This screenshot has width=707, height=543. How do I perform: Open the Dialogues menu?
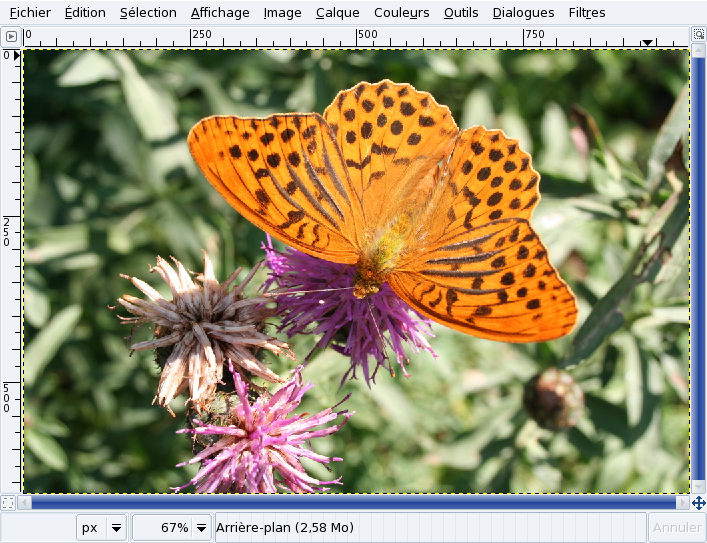pyautogui.click(x=523, y=13)
